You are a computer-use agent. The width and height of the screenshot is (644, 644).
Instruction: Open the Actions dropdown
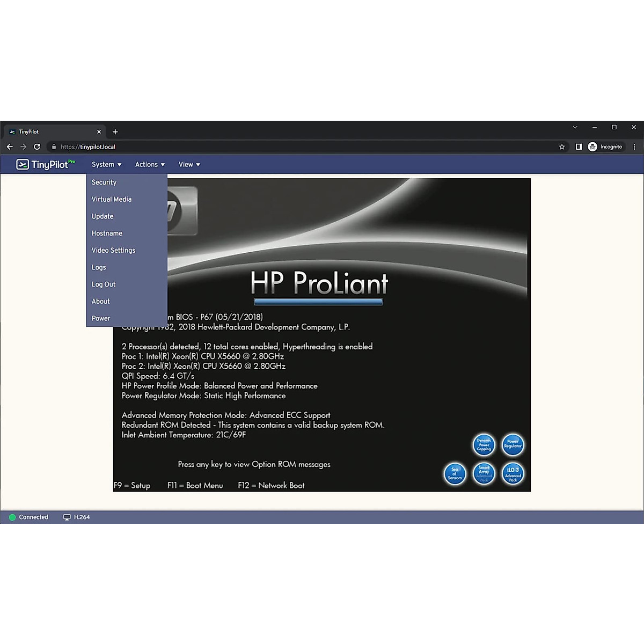[150, 164]
